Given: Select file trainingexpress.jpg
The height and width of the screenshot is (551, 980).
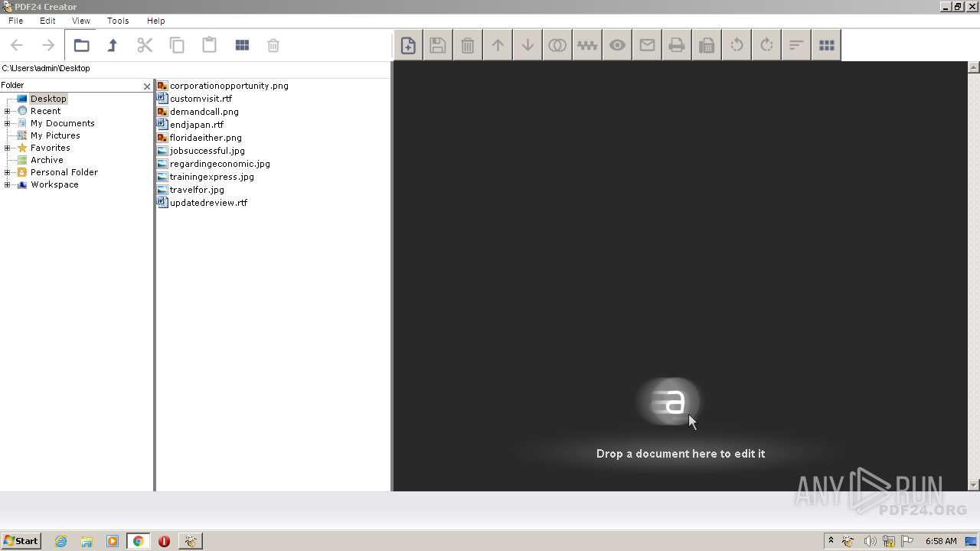Looking at the screenshot, I should click(212, 177).
